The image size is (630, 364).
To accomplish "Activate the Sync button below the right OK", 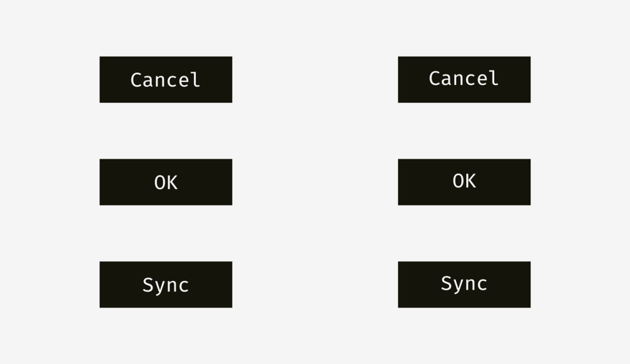I will [x=464, y=285].
